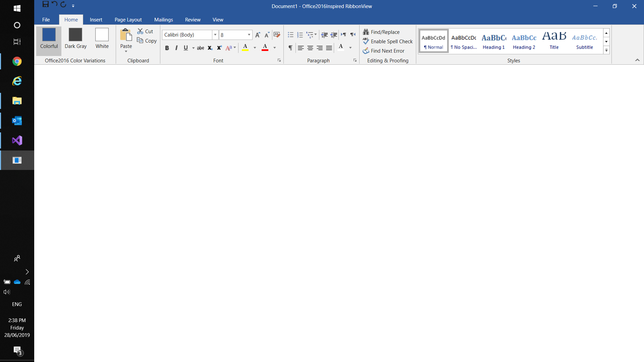
Task: Click the Clear Formatting eraser icon
Action: click(277, 35)
